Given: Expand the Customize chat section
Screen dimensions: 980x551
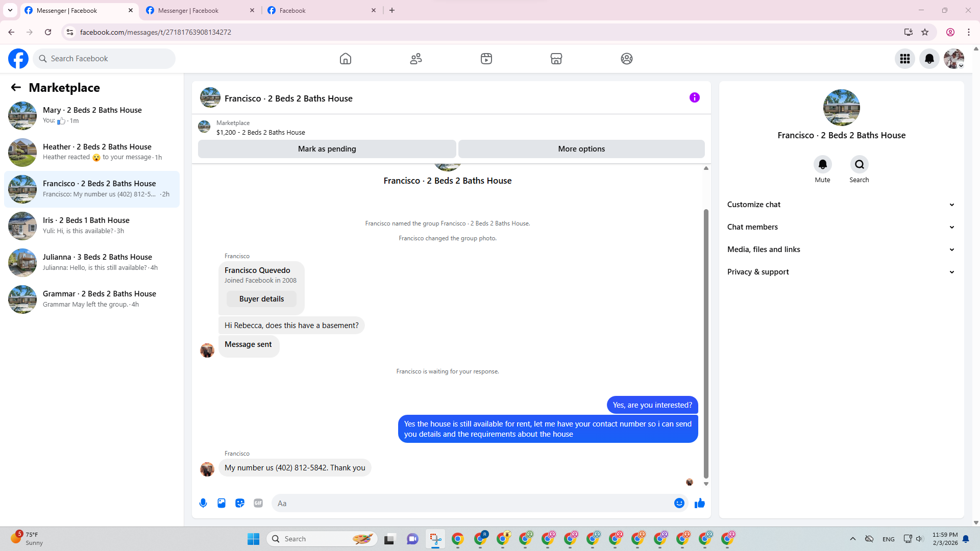Looking at the screenshot, I should pyautogui.click(x=841, y=205).
